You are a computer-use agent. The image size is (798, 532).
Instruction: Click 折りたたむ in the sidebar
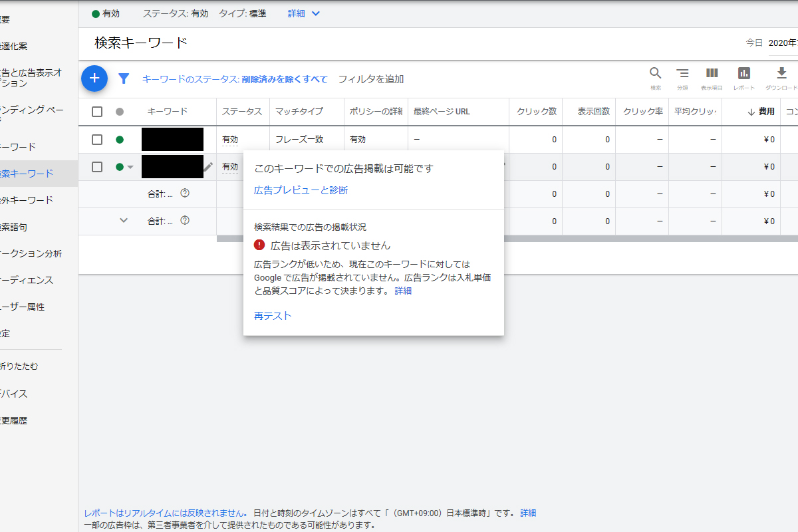[19, 366]
